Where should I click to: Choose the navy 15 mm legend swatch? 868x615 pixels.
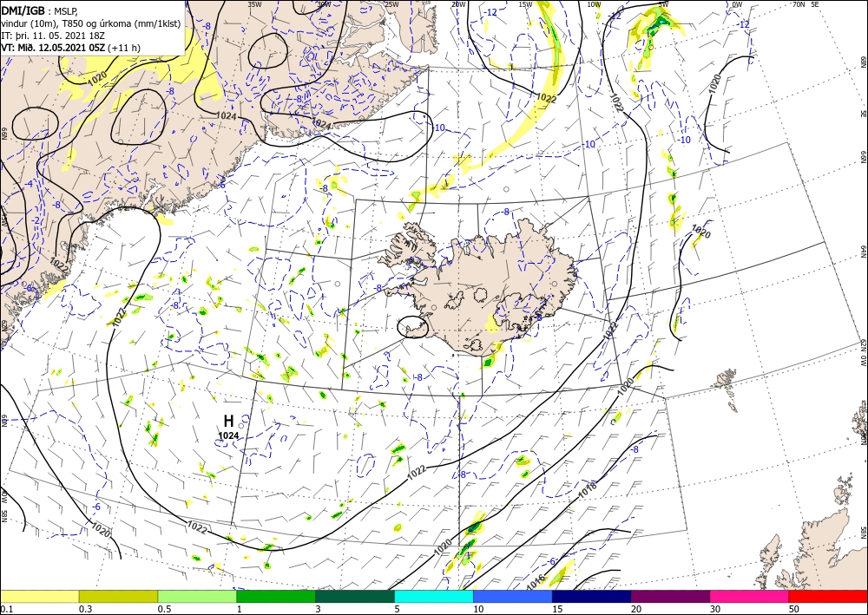click(592, 596)
